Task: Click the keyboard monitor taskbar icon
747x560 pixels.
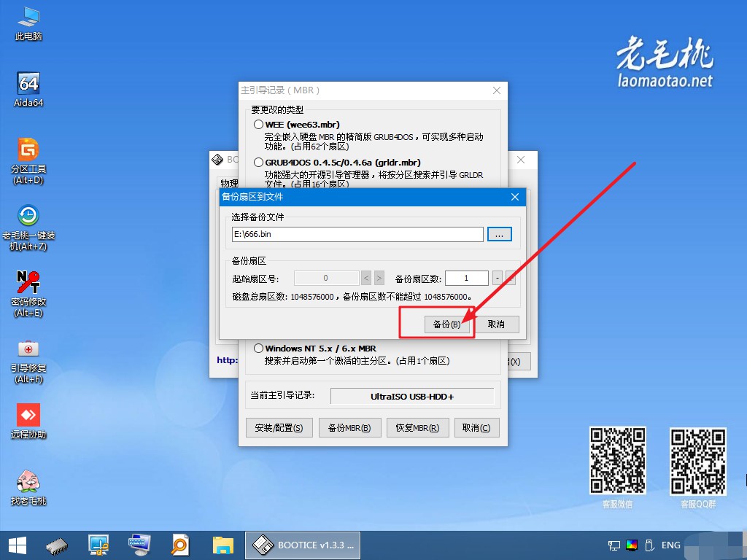Action: [x=139, y=545]
